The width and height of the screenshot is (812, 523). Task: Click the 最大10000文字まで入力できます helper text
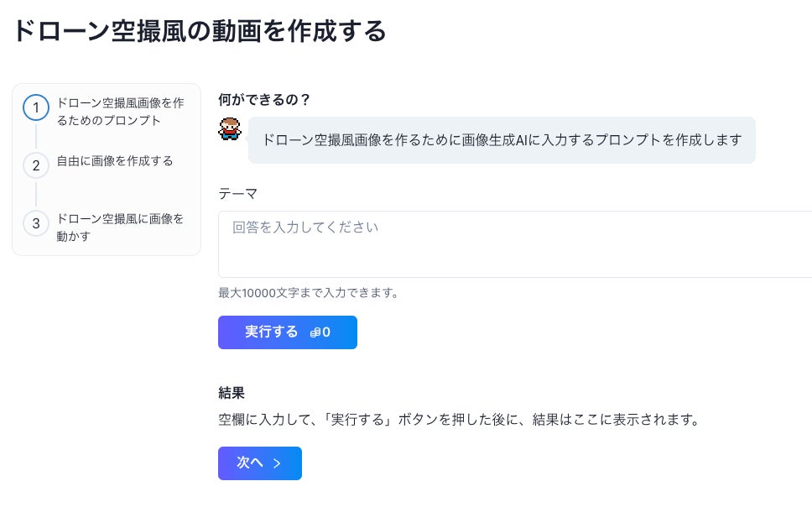pyautogui.click(x=308, y=293)
